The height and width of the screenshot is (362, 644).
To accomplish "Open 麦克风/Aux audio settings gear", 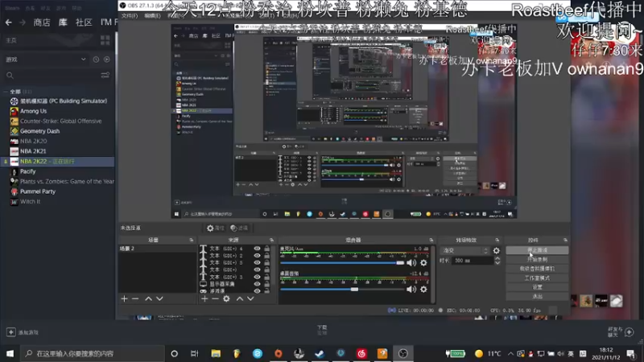I will (423, 263).
